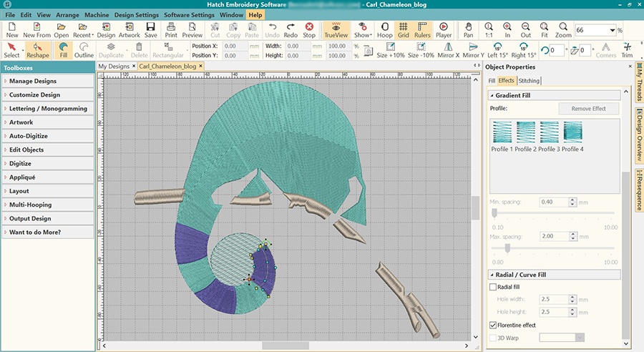Click the Remove Effect button

click(x=588, y=109)
